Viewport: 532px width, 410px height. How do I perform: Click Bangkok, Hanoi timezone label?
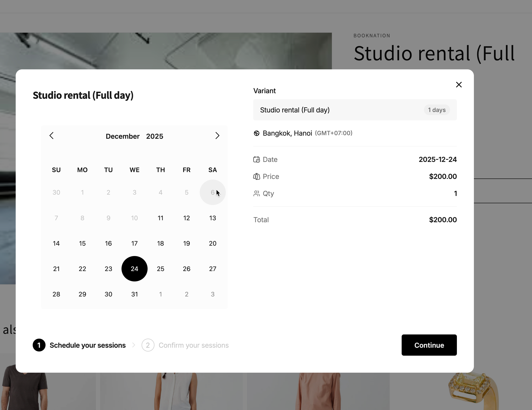(287, 133)
